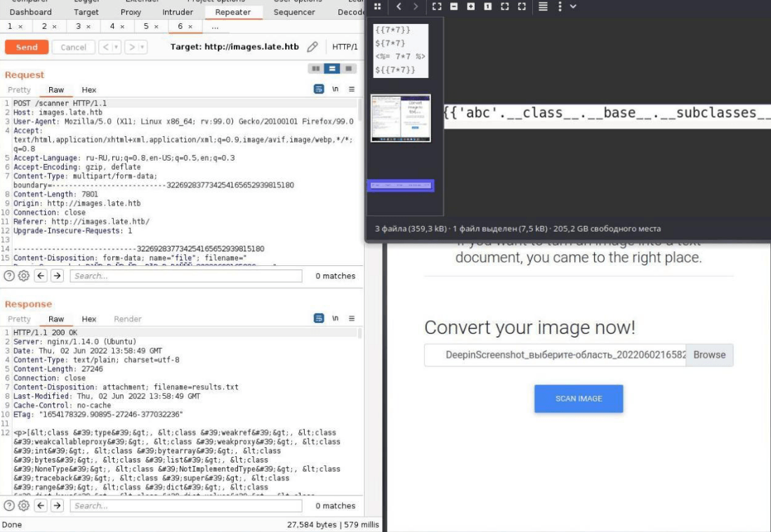Open the Hex tab in Response
Screen dimensions: 771x532
[89, 319]
